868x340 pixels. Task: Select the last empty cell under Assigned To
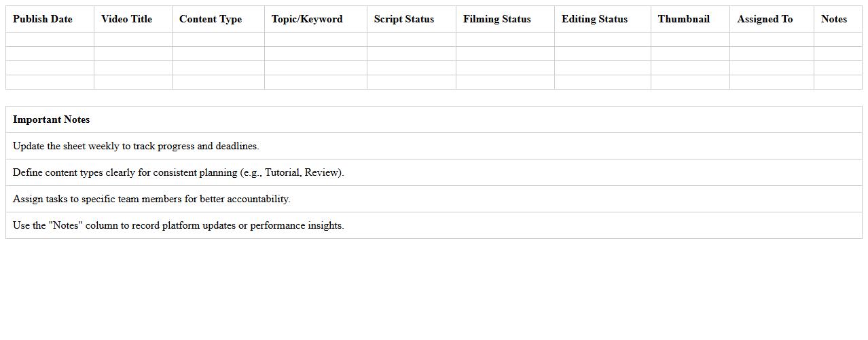pyautogui.click(x=772, y=82)
